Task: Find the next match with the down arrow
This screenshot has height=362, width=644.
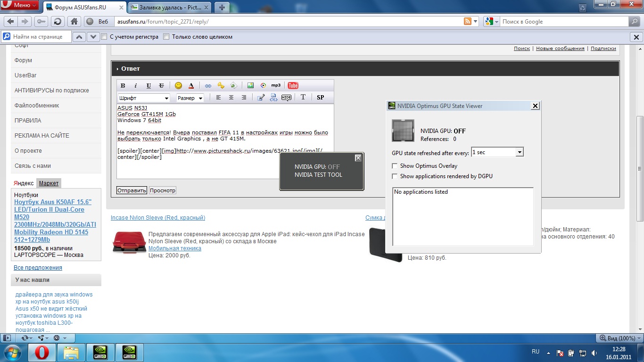Action: coord(94,37)
